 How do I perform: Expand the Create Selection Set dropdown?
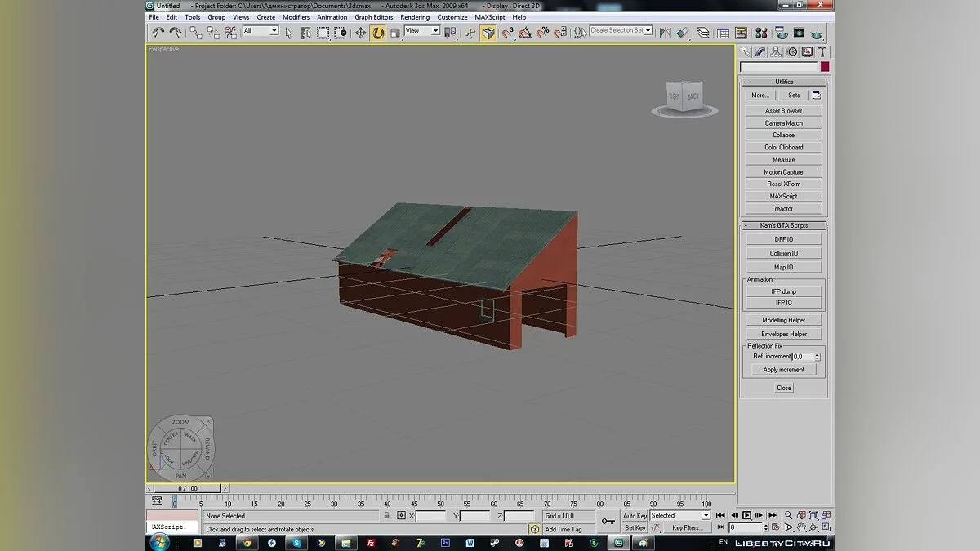click(648, 30)
